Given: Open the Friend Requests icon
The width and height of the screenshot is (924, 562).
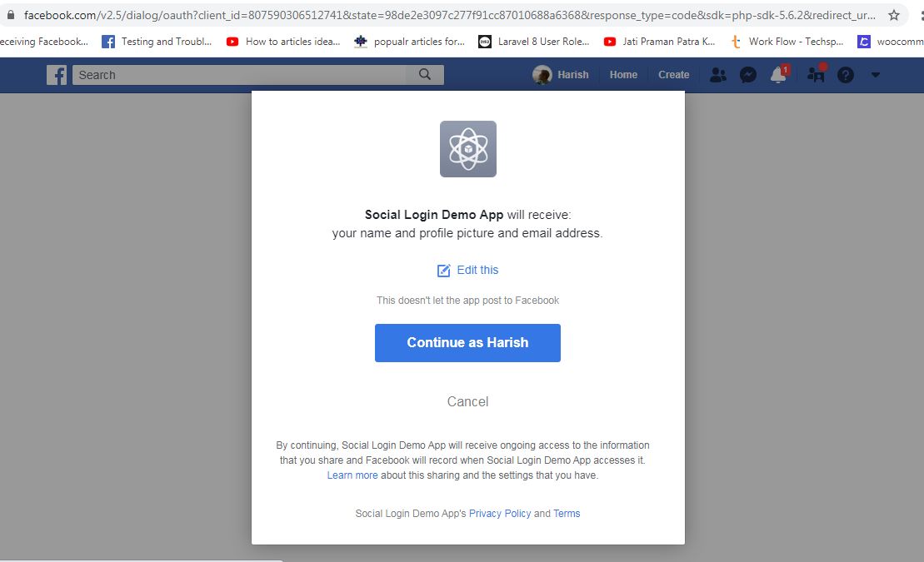Looking at the screenshot, I should pyautogui.click(x=717, y=75).
